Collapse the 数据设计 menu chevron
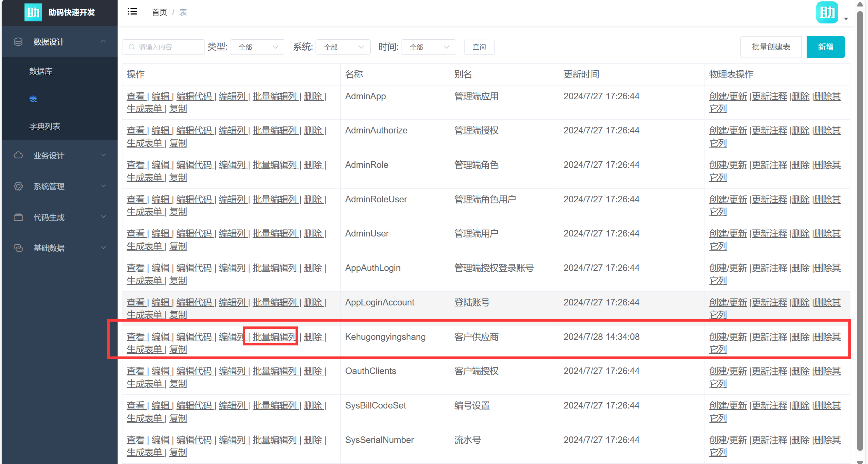 (103, 41)
